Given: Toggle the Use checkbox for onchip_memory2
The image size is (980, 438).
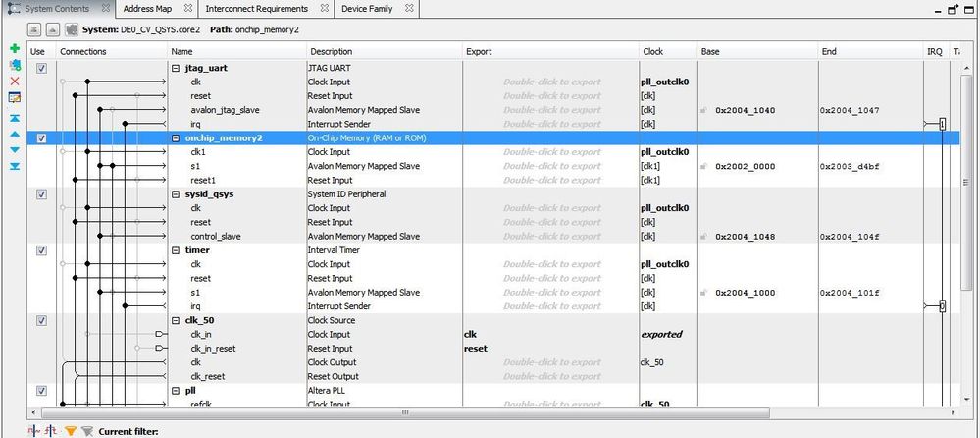Looking at the screenshot, I should click(41, 138).
